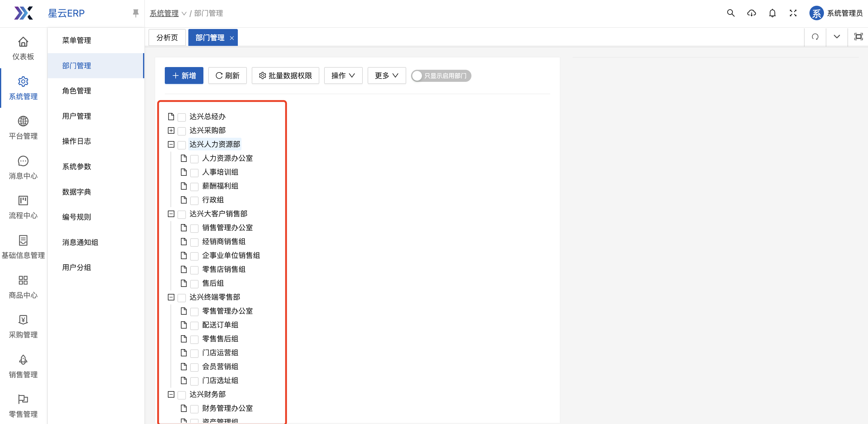Click the fullscreen toggle icon in the header
Viewport: 868px width, 424px height.
pos(793,13)
